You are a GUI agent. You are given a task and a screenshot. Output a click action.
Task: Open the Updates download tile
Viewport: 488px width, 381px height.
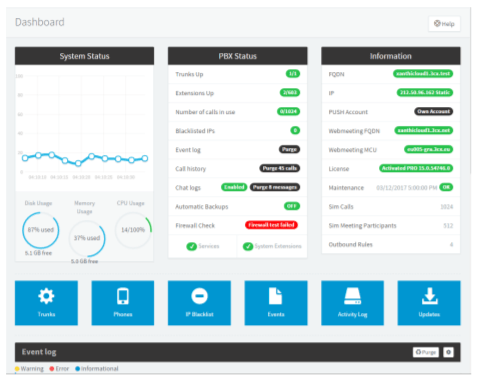point(429,303)
